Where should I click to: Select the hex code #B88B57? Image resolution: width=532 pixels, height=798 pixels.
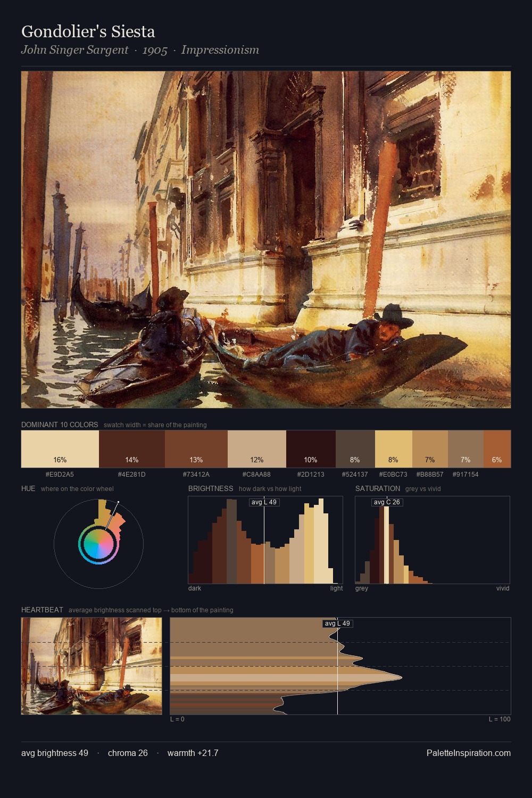pyautogui.click(x=430, y=475)
